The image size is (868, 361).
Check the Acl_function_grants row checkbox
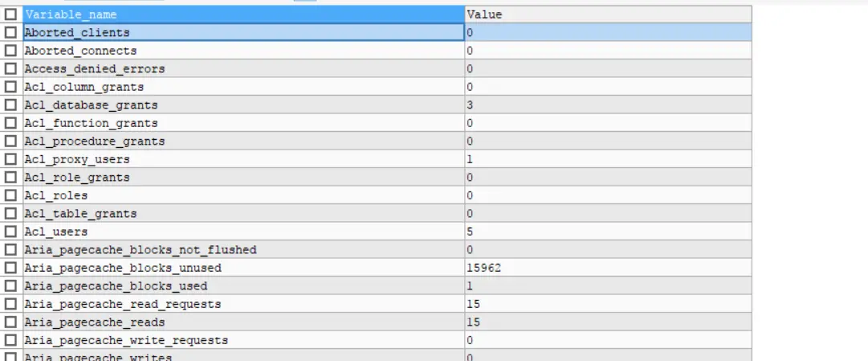tap(10, 123)
